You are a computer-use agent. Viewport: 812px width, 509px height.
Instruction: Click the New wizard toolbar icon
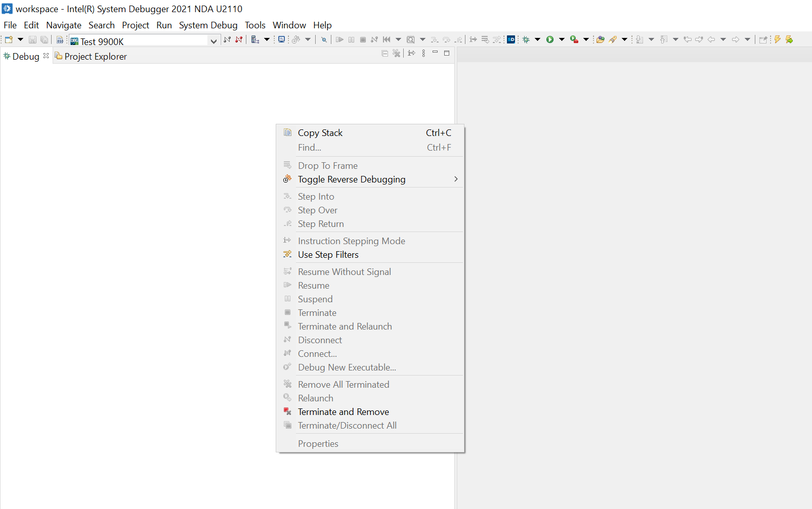point(9,39)
